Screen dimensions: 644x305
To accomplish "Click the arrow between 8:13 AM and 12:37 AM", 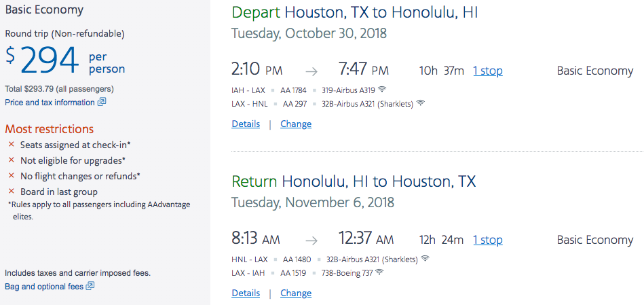I will [x=311, y=240].
